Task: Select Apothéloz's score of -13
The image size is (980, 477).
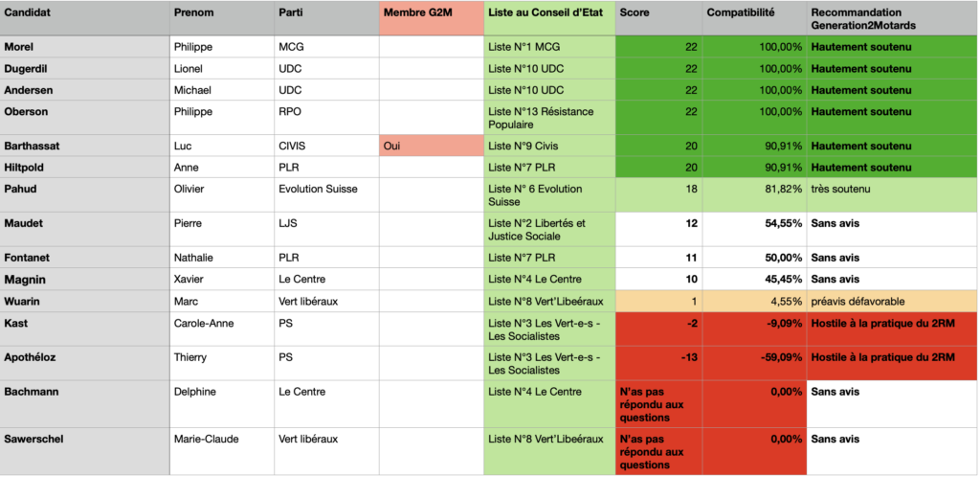Action: coord(687,357)
